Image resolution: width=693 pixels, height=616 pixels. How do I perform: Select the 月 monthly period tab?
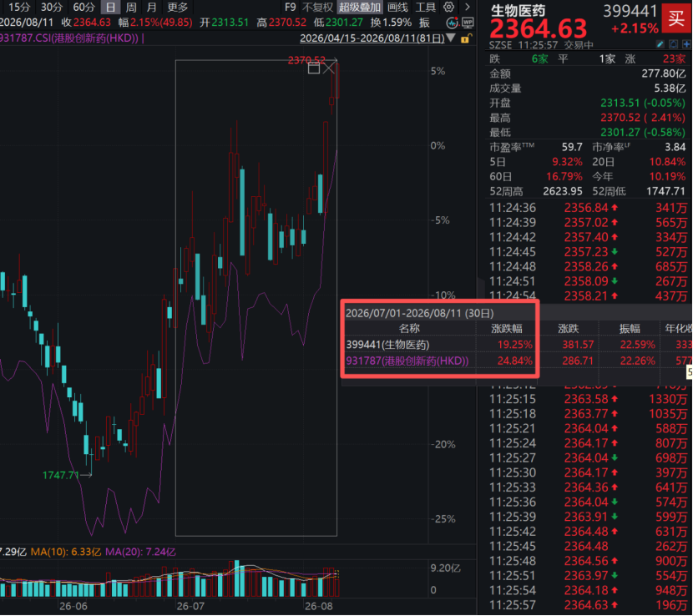[x=151, y=7]
